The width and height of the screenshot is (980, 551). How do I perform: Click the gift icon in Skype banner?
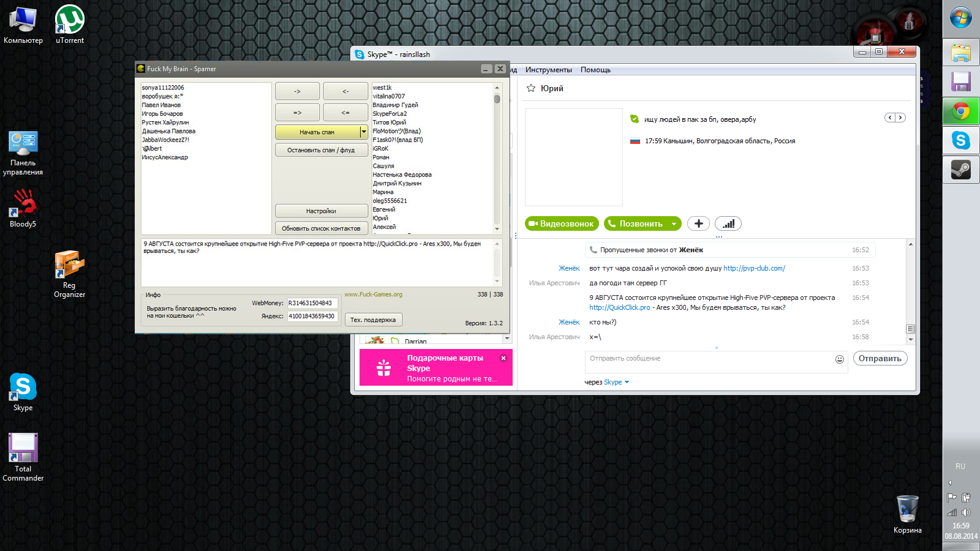[x=384, y=367]
